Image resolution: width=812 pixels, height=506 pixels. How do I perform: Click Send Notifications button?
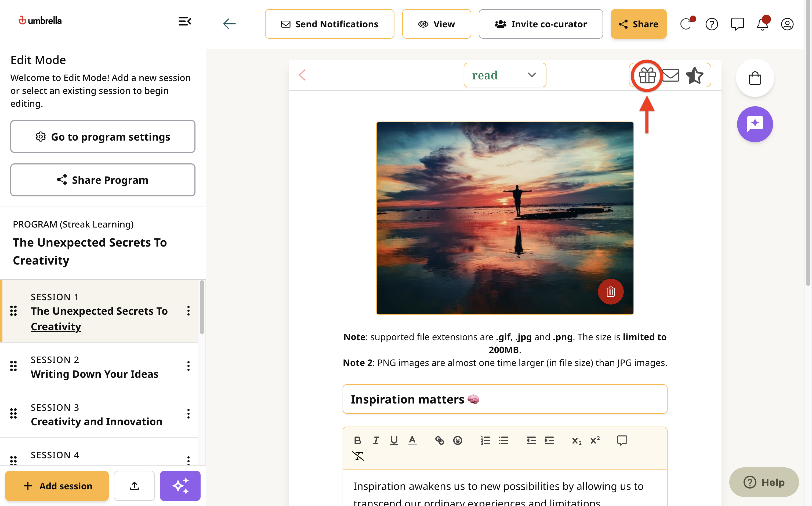[329, 24]
